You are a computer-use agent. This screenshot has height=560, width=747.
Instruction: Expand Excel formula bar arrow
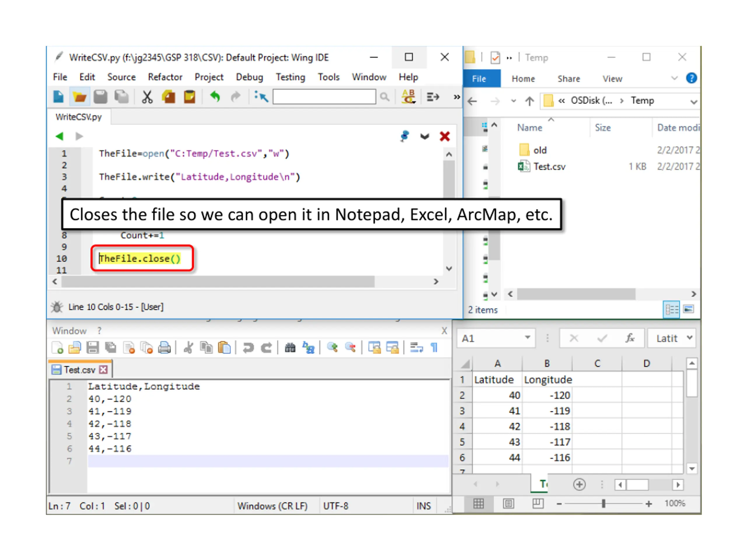(x=690, y=337)
